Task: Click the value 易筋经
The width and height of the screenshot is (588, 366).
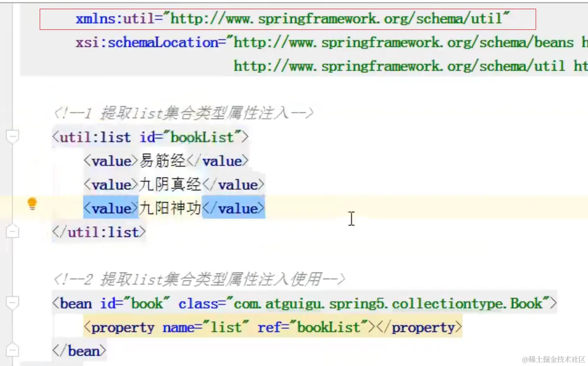Action: click(x=162, y=161)
